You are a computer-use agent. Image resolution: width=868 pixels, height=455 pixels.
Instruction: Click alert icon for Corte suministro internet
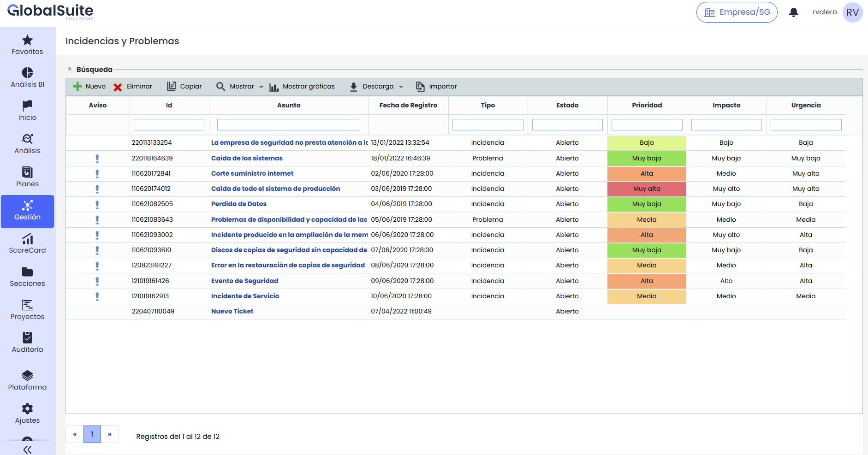point(97,173)
